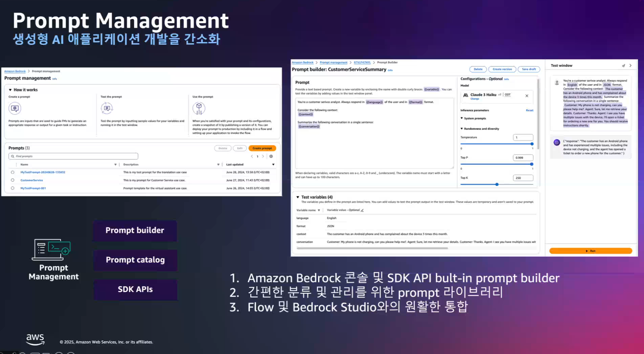Image resolution: width=644 pixels, height=354 pixels.
Task: Adjust the Top P slider handle
Action: [532, 164]
